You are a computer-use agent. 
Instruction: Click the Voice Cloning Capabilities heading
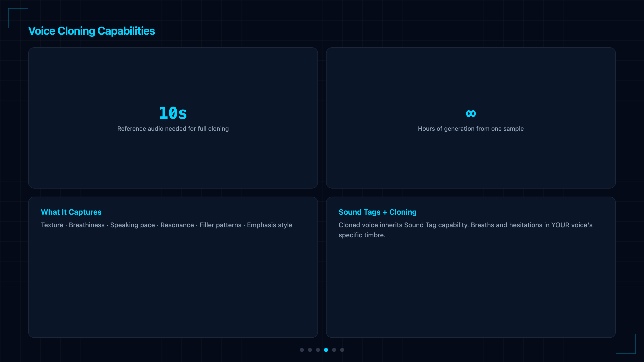(92, 31)
